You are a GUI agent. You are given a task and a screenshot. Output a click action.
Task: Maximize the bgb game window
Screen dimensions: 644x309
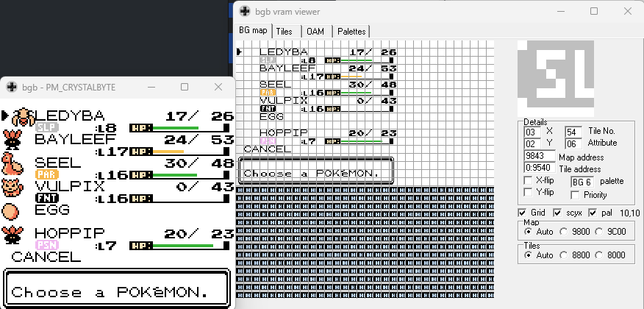point(185,87)
